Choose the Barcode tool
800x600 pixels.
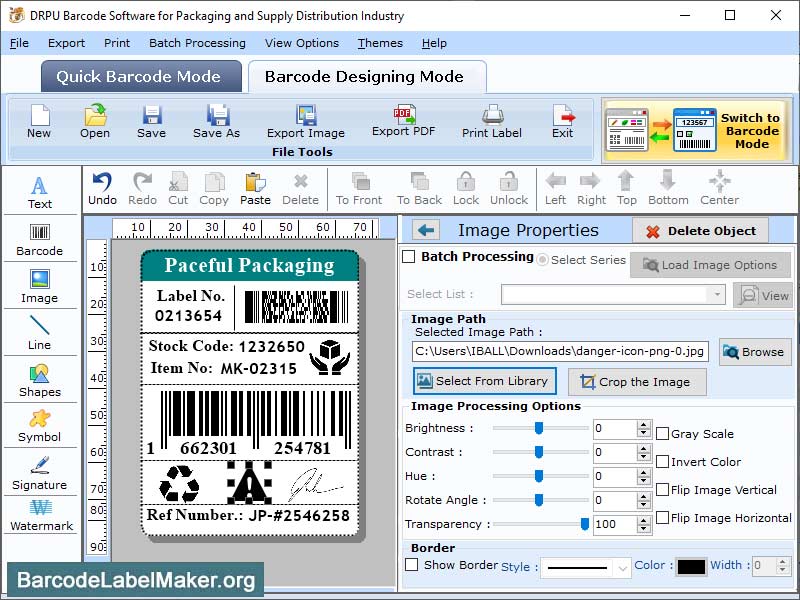click(39, 238)
